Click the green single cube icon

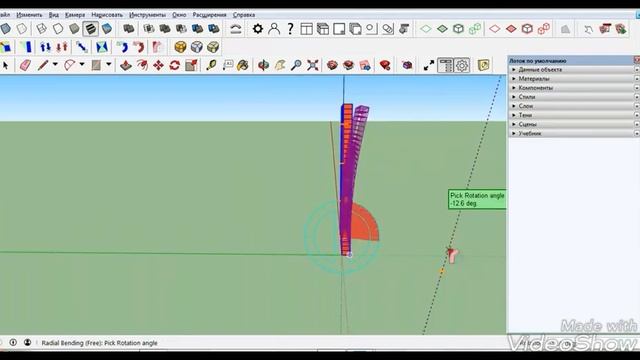click(x=458, y=29)
